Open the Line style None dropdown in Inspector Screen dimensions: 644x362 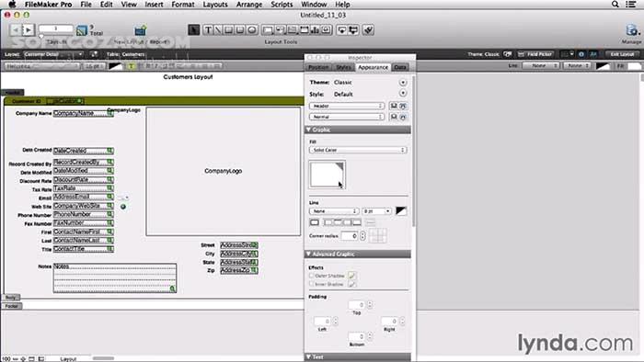click(333, 211)
